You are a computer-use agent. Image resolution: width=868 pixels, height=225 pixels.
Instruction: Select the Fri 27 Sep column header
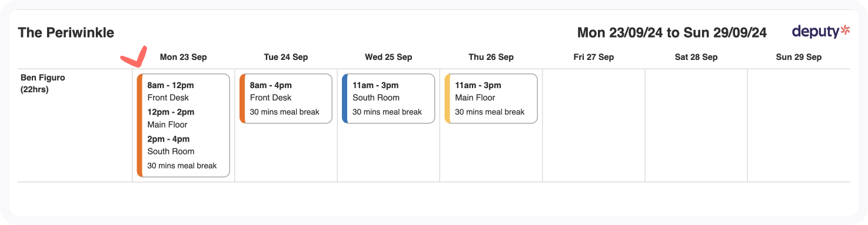click(594, 57)
